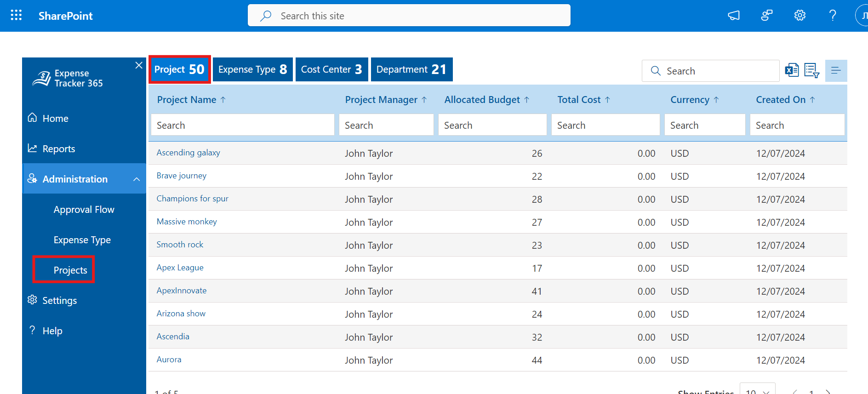Open the Apex League project
This screenshot has height=394, width=868.
pos(180,268)
